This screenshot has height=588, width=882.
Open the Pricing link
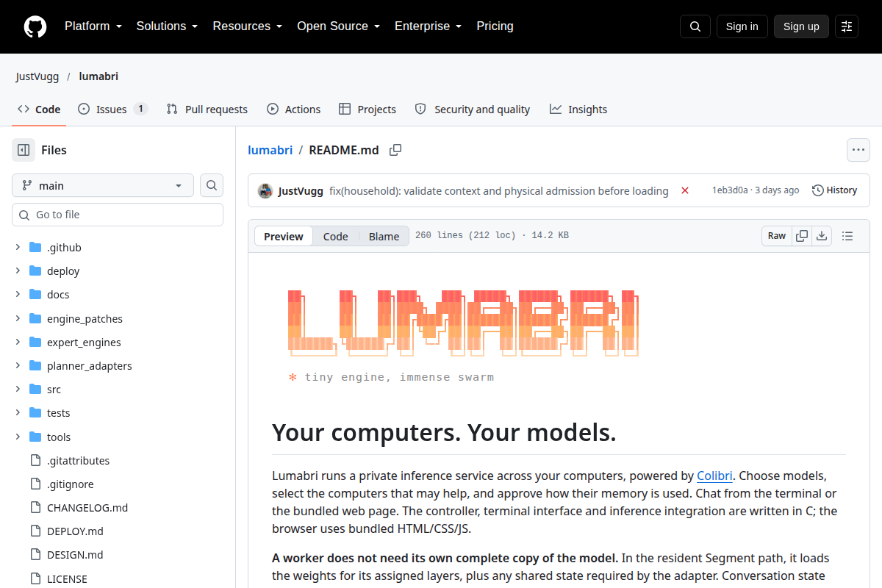coord(495,26)
